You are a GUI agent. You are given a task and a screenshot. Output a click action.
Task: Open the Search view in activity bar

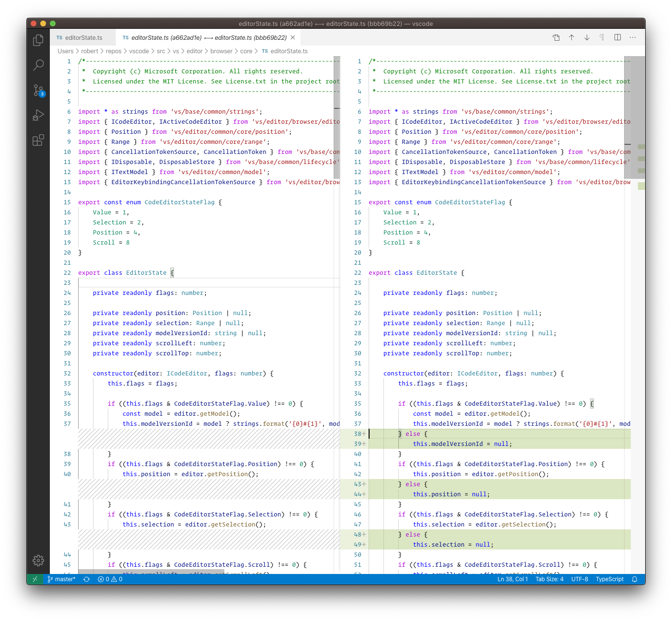(x=38, y=65)
